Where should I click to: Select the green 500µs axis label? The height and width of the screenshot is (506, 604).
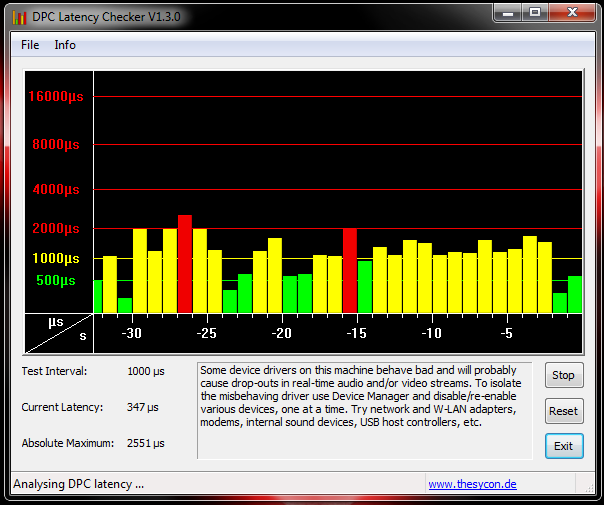(56, 280)
